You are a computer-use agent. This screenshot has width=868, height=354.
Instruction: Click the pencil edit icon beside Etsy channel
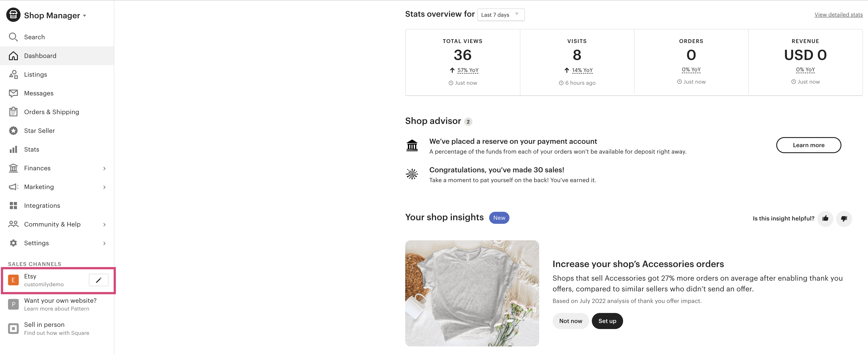(98, 280)
